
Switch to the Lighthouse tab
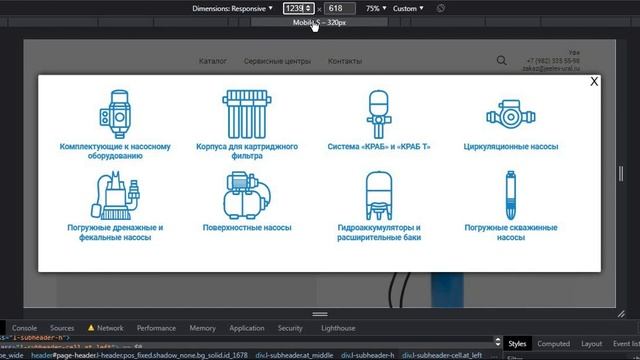338,328
